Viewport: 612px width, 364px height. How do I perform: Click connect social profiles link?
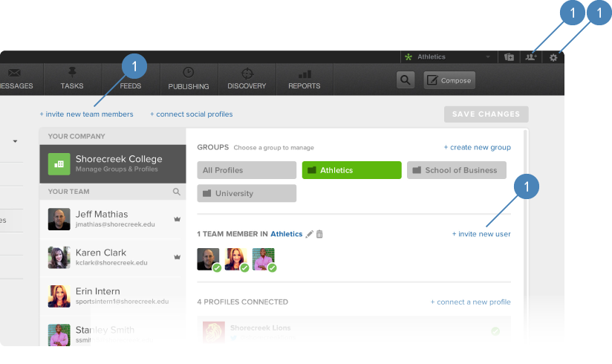click(x=192, y=114)
